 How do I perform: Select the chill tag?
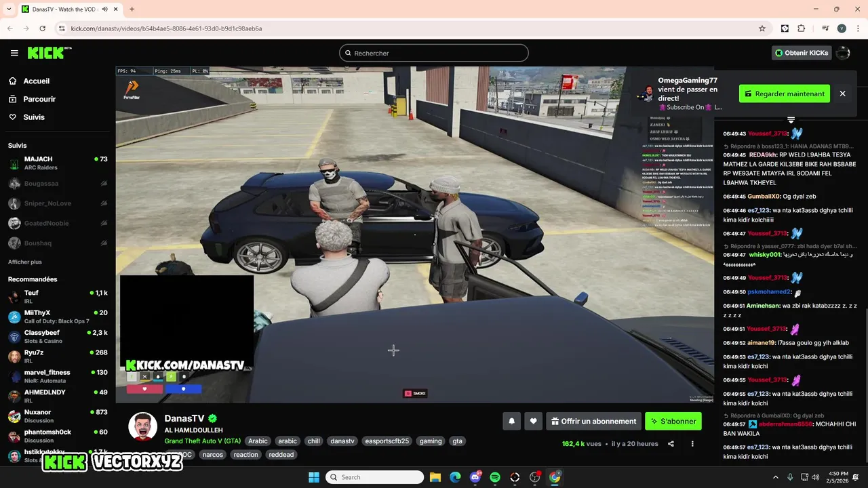click(x=313, y=441)
